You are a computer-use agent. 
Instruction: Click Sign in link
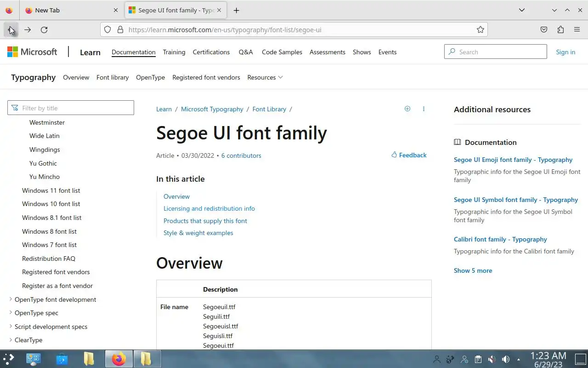[x=565, y=52]
